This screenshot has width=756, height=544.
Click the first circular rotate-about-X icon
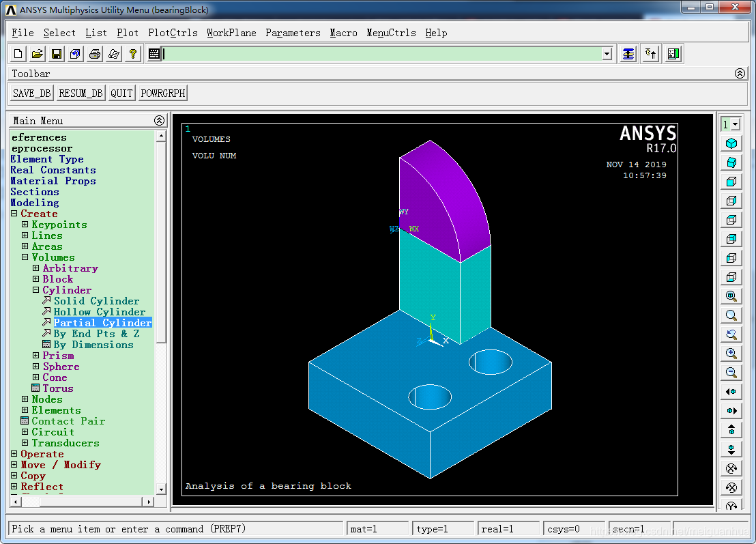click(x=731, y=468)
